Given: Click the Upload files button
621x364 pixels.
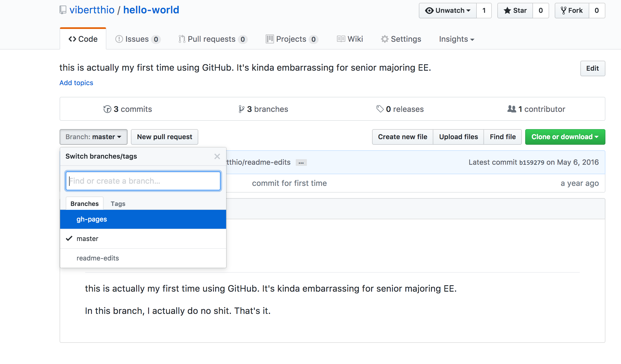Looking at the screenshot, I should (x=458, y=137).
